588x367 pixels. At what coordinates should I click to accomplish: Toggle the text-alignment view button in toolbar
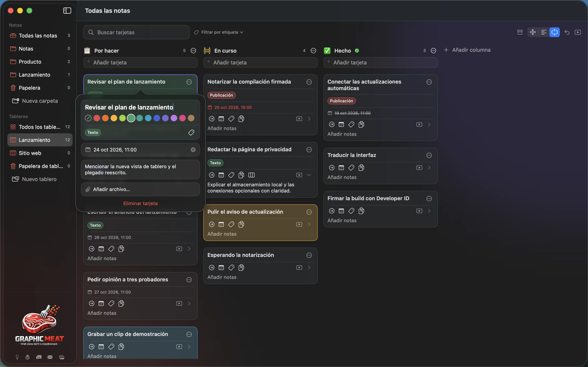pos(543,32)
